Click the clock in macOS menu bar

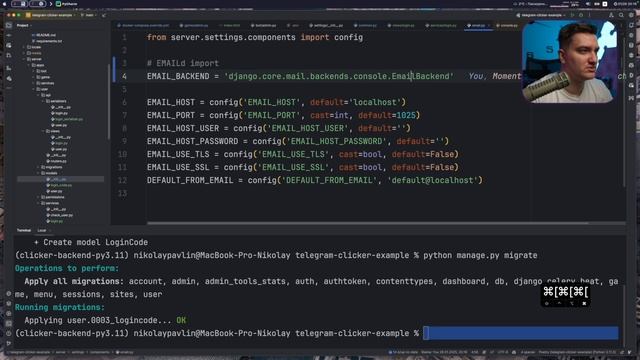(x=624, y=4)
